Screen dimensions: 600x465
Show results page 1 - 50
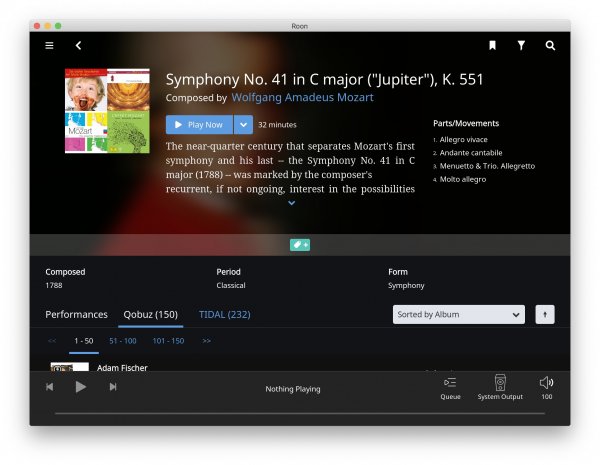84,341
